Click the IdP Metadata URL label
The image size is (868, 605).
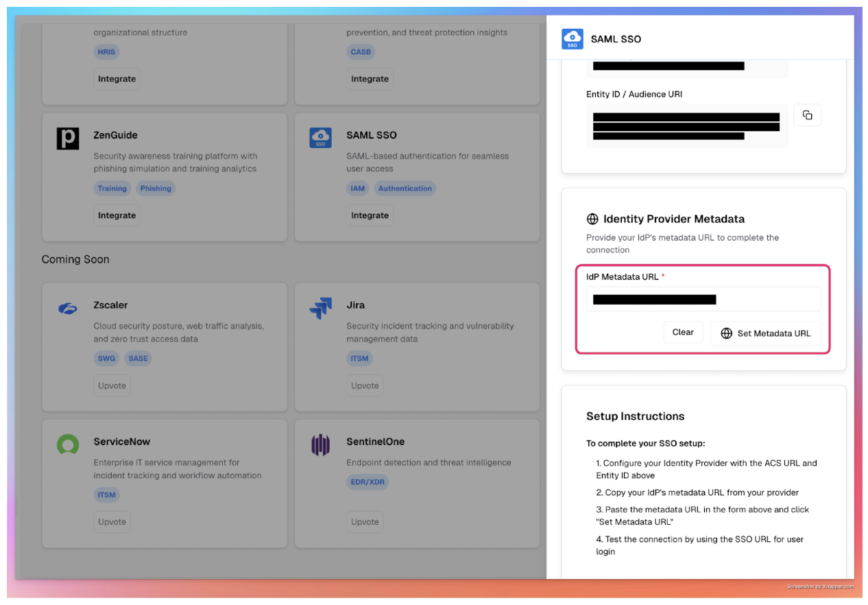pyautogui.click(x=623, y=276)
